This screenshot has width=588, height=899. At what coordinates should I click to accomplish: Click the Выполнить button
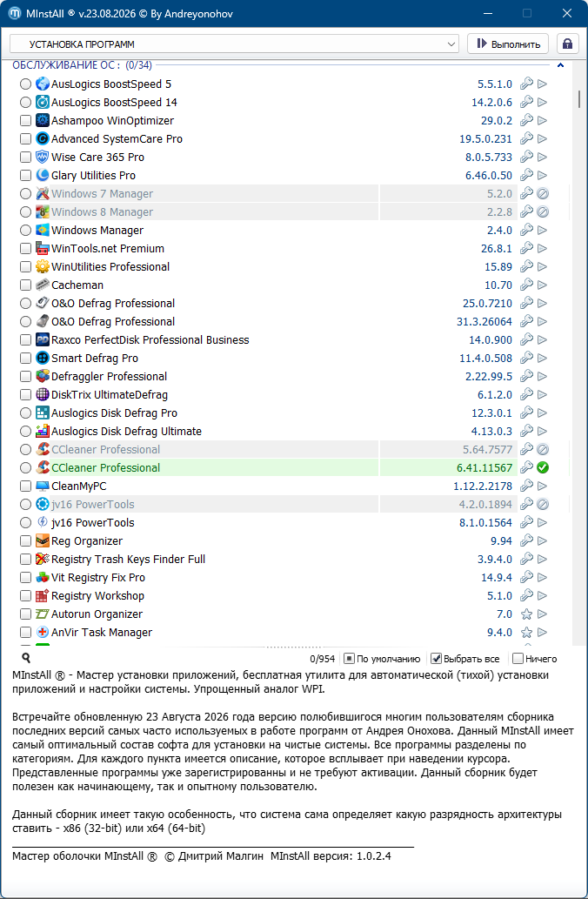(x=508, y=44)
